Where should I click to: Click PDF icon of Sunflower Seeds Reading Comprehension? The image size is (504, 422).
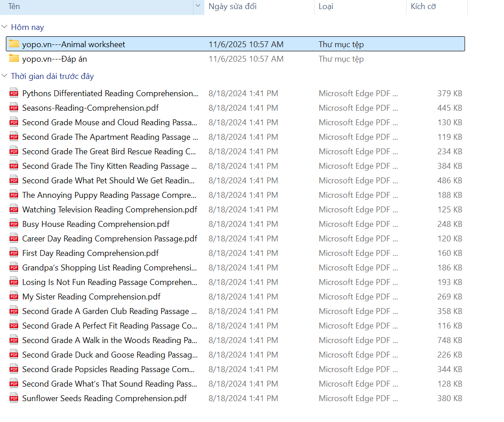point(14,398)
